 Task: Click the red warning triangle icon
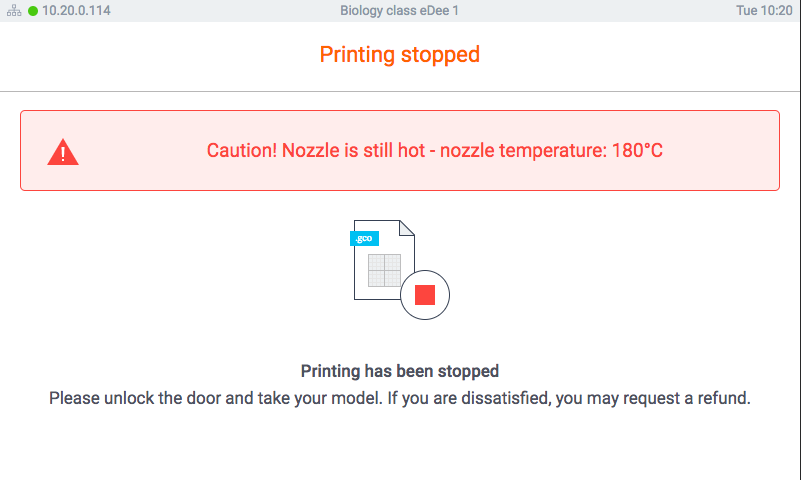coord(63,152)
